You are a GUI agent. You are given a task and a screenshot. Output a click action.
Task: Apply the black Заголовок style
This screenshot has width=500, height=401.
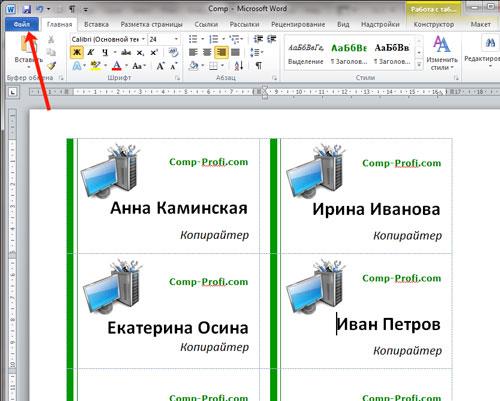(392, 53)
